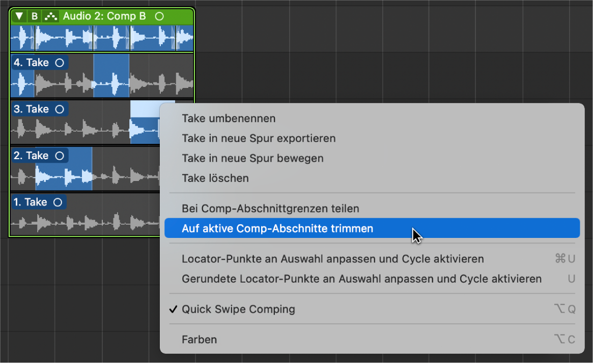Image resolution: width=593 pixels, height=364 pixels.
Task: Open Farben from the context menu
Action: 199,339
